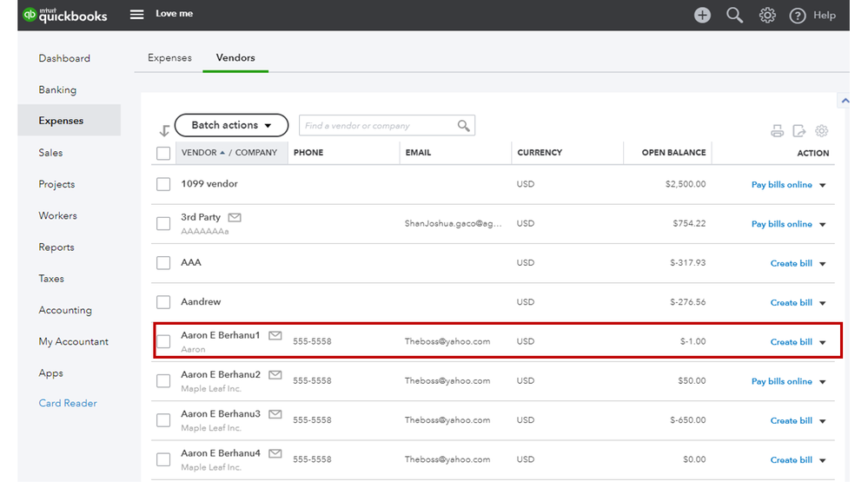868x488 pixels.
Task: Print the vendor list
Action: [x=778, y=131]
